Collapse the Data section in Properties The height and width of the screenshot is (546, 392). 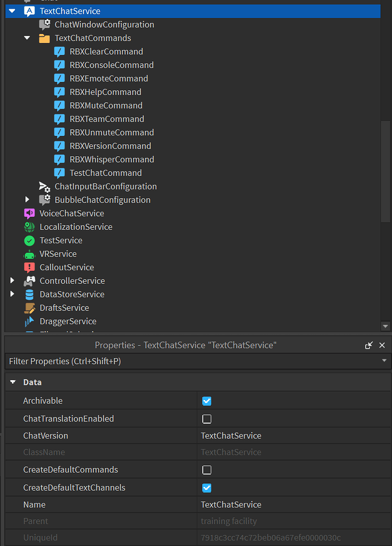point(12,382)
